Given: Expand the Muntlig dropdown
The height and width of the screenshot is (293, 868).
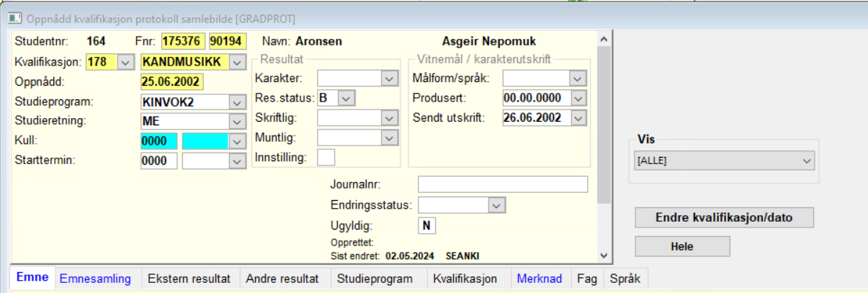Looking at the screenshot, I should (389, 137).
